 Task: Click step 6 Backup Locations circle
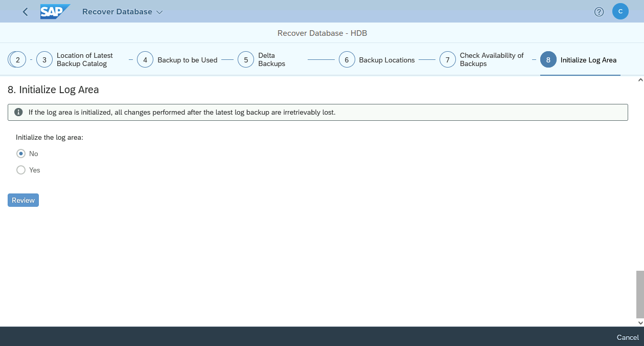[347, 59]
